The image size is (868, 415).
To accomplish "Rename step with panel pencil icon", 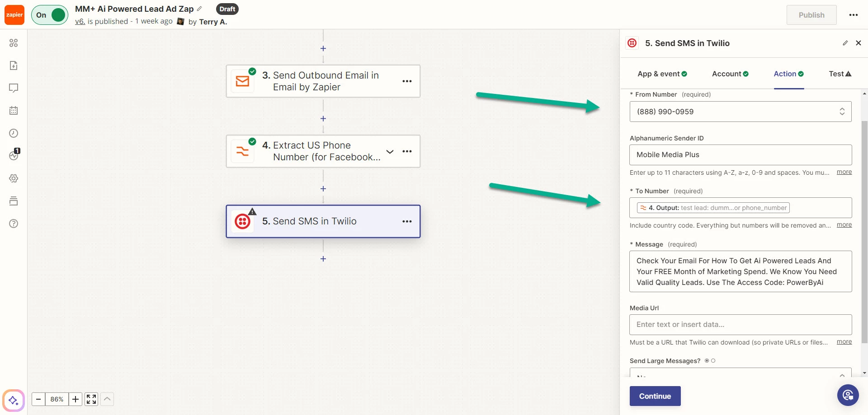I will [x=845, y=43].
